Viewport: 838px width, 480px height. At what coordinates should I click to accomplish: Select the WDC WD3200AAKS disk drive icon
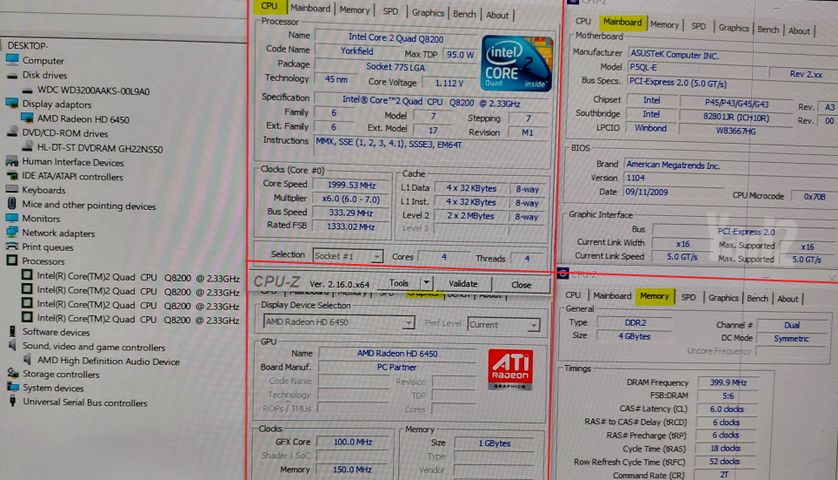(x=27, y=90)
